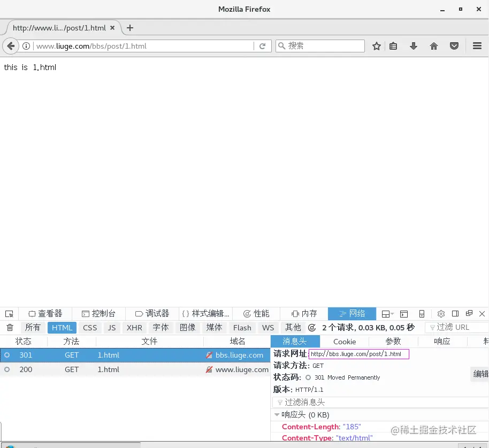489x448 pixels.
Task: Toggle the XHR request filter
Action: pyautogui.click(x=134, y=328)
